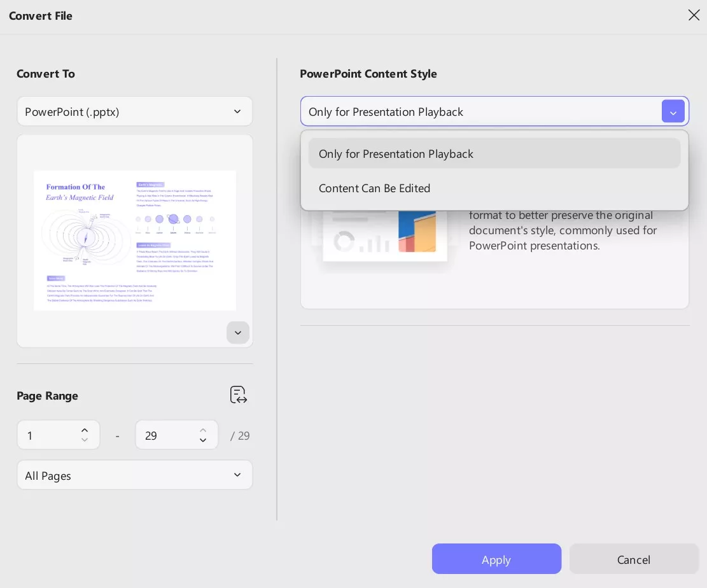
Task: Click the purple content style arrow button
Action: tap(673, 111)
